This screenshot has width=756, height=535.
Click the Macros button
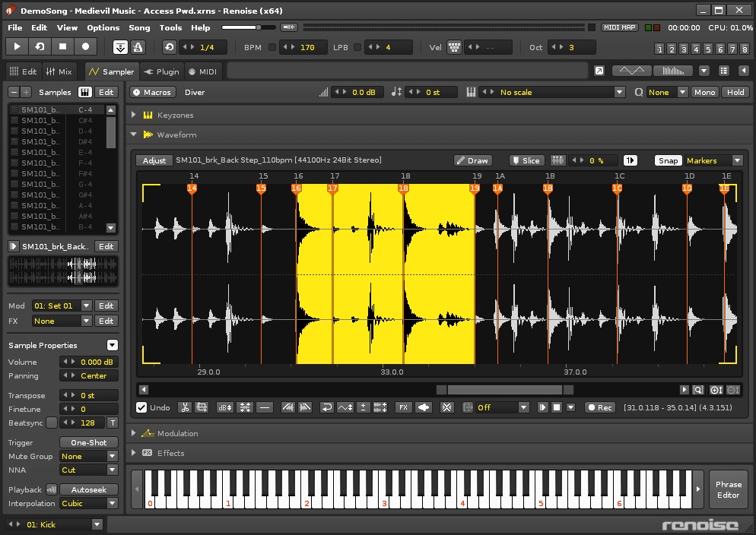point(152,92)
